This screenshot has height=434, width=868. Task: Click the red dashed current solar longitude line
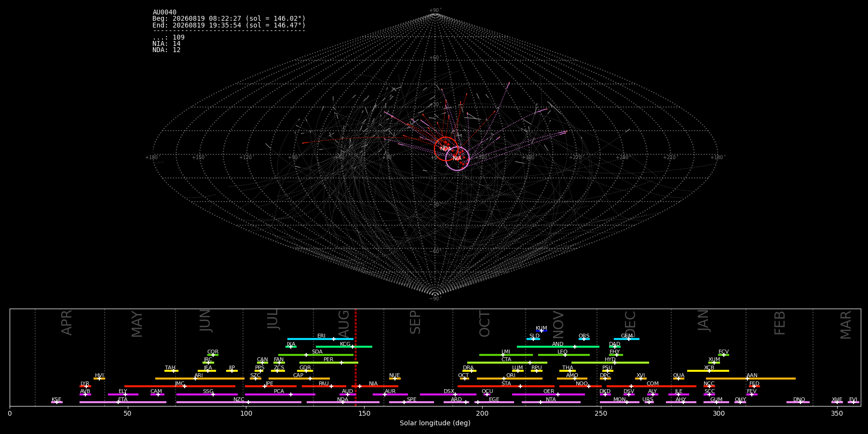click(x=355, y=357)
